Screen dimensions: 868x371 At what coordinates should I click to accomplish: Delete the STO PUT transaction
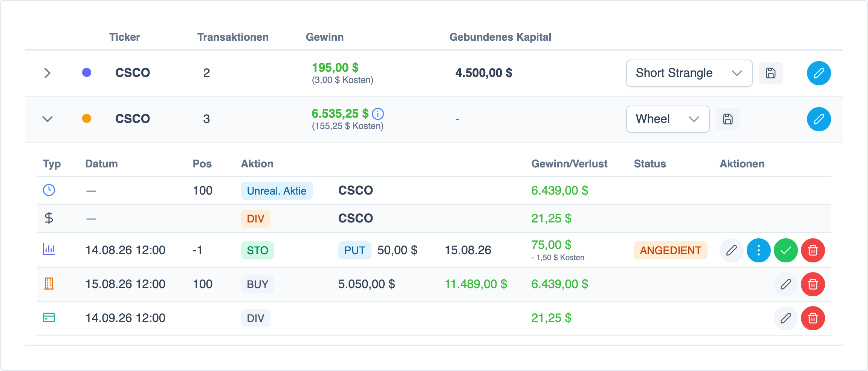tap(813, 250)
